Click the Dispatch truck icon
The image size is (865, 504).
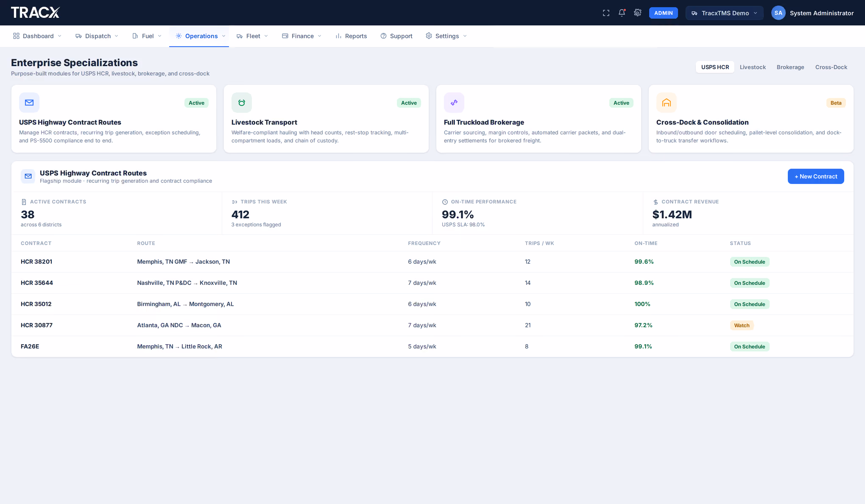[x=78, y=36]
